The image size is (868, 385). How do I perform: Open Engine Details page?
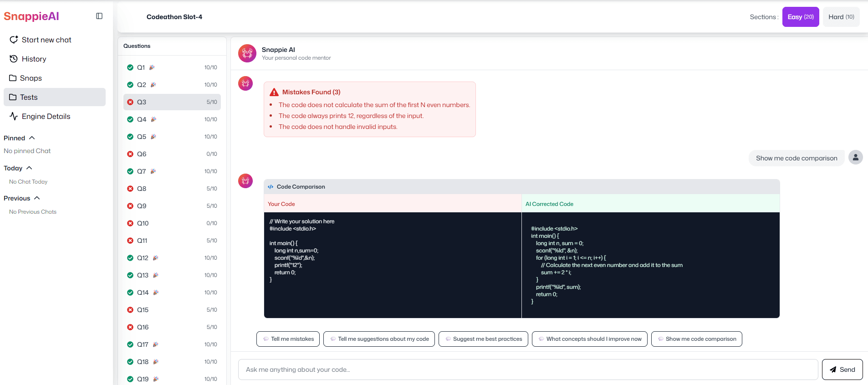[x=55, y=116]
